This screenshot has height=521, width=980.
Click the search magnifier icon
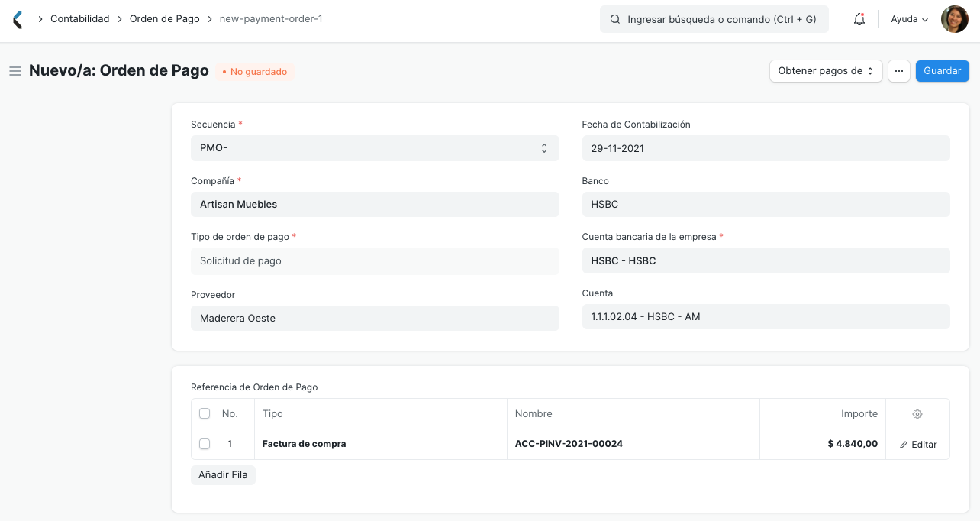[615, 18]
